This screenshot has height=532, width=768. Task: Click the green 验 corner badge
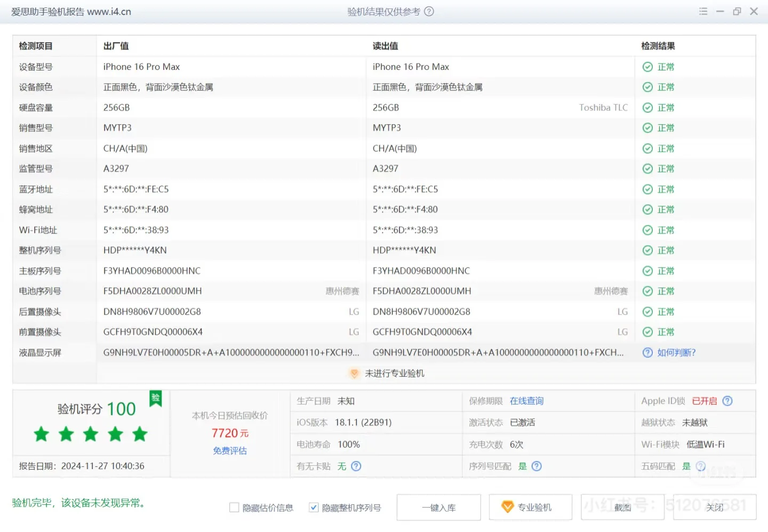[x=155, y=398]
